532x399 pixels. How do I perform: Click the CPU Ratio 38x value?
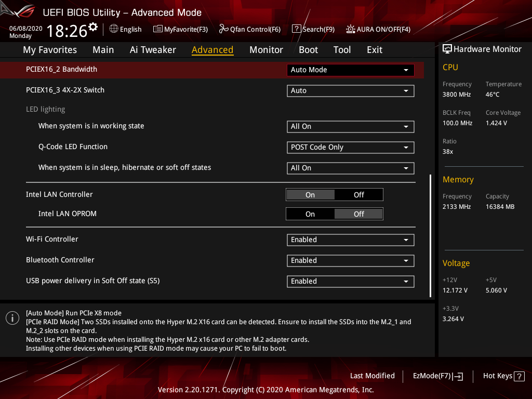click(x=447, y=152)
